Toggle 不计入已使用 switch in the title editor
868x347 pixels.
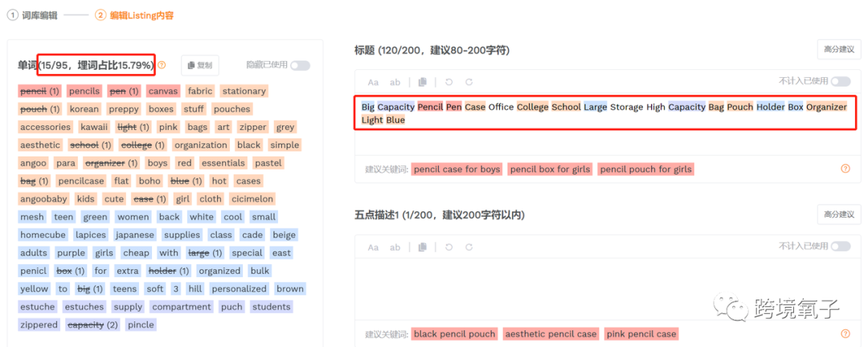(x=841, y=81)
